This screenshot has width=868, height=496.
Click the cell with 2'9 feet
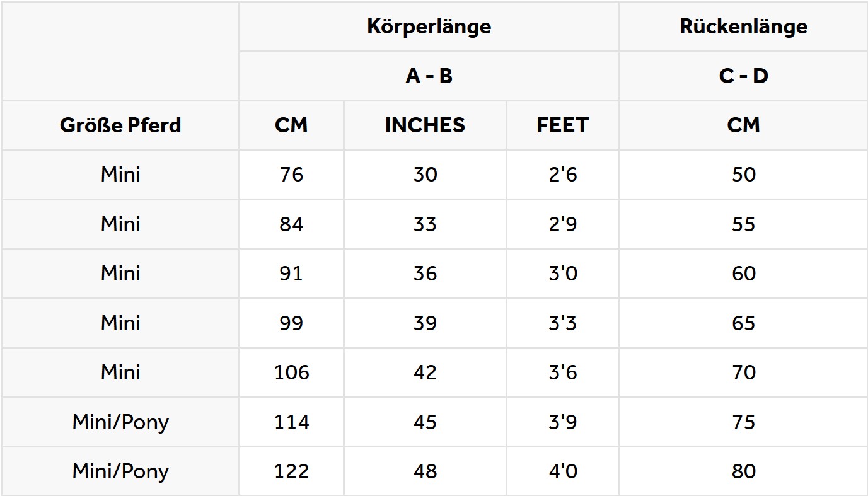coord(563,224)
